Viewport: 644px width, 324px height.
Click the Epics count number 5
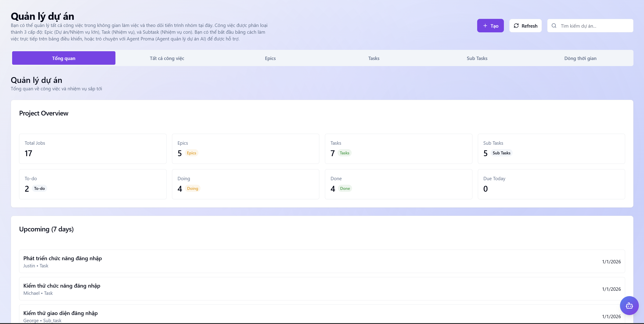pos(179,153)
